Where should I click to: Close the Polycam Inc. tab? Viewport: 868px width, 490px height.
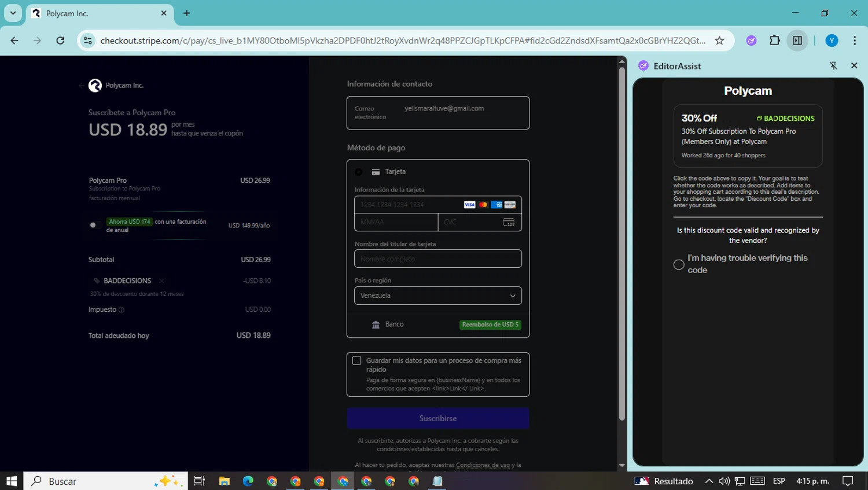(x=163, y=13)
